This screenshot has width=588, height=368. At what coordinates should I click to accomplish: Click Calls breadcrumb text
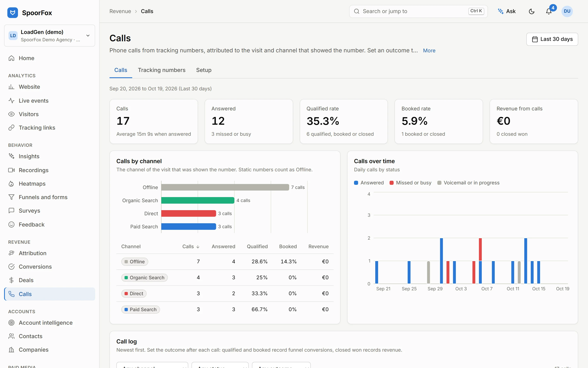pos(147,11)
